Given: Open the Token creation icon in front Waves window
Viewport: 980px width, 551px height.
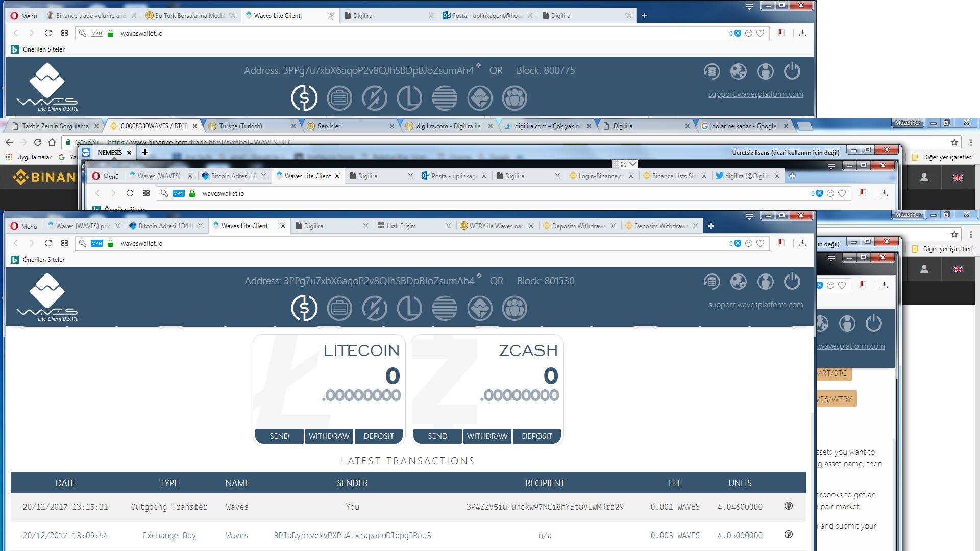Looking at the screenshot, I should coord(480,308).
